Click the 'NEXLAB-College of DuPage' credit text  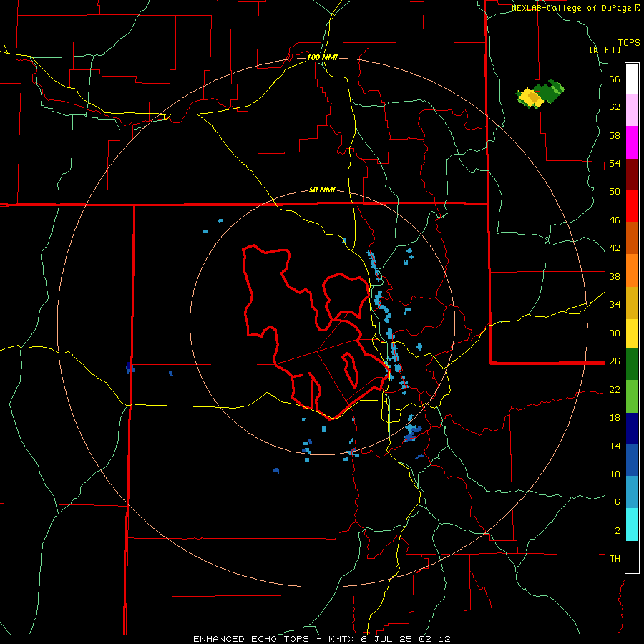pyautogui.click(x=571, y=8)
